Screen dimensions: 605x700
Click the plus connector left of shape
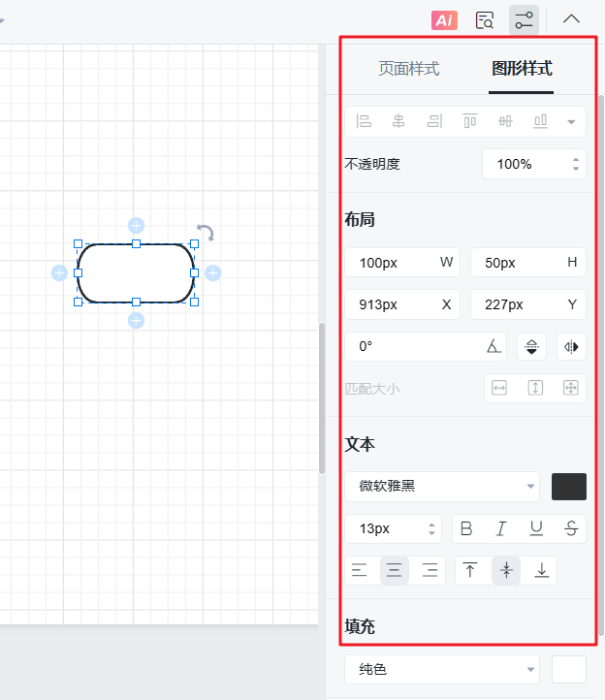59,272
